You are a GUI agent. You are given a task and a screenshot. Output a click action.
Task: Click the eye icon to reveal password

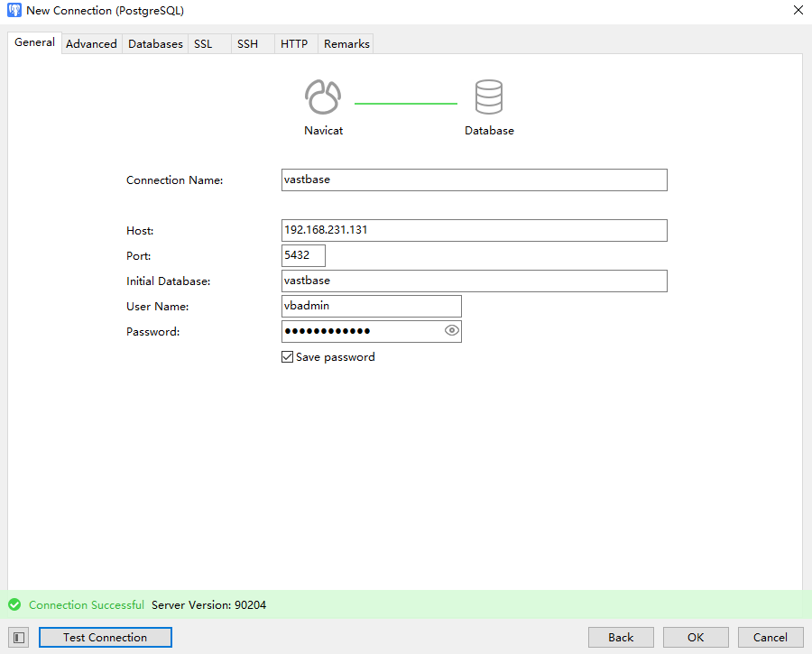[452, 330]
